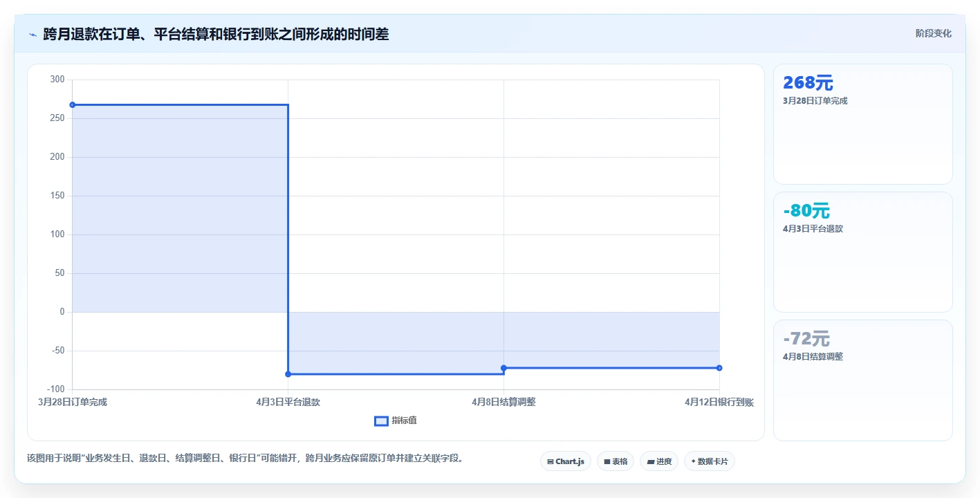Click the y-axis value 150
Screen dimensions: 980x498
(57, 196)
